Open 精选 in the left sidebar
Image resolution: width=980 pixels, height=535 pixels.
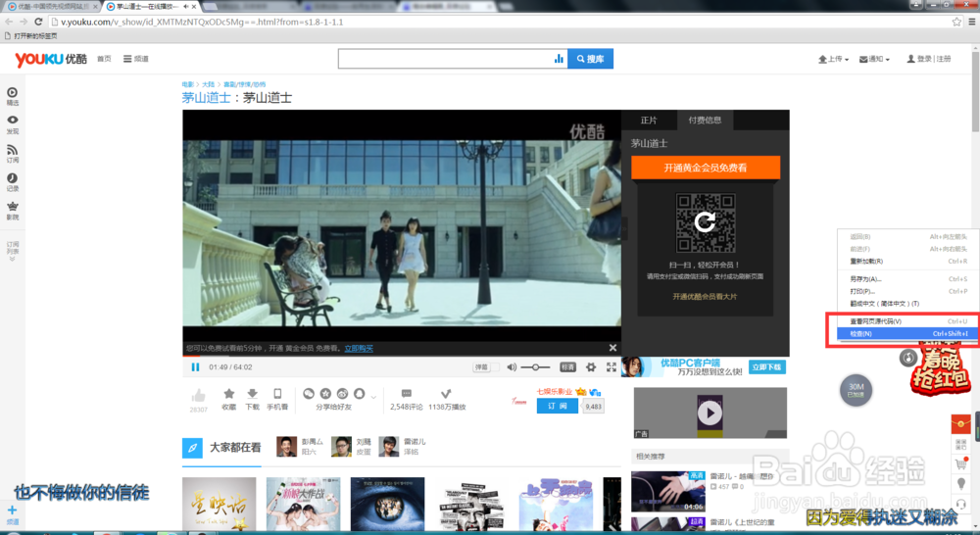[x=13, y=96]
